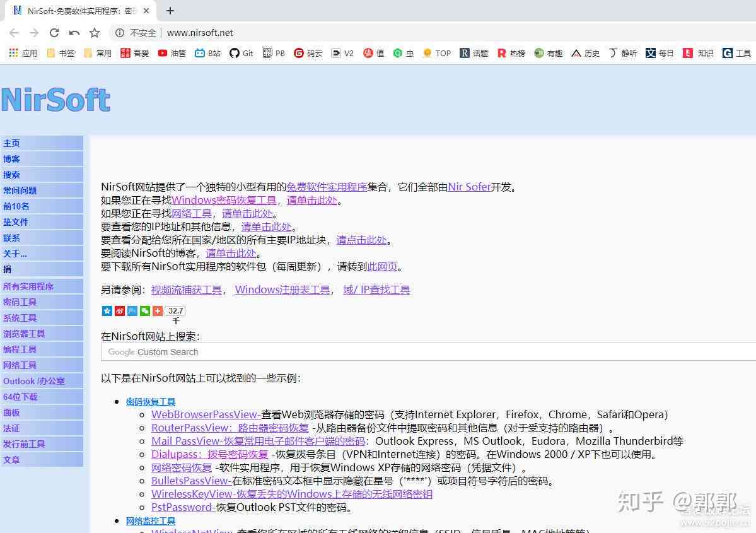Share via the red Weibo icon
Image resolution: width=756 pixels, height=533 pixels.
pos(120,311)
